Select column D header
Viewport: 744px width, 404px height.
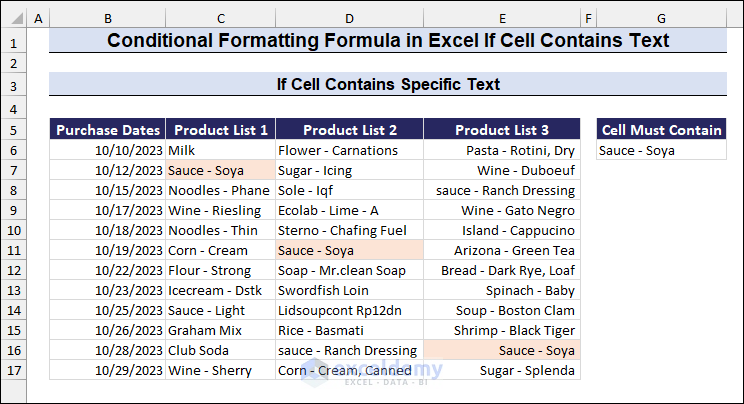pyautogui.click(x=349, y=19)
